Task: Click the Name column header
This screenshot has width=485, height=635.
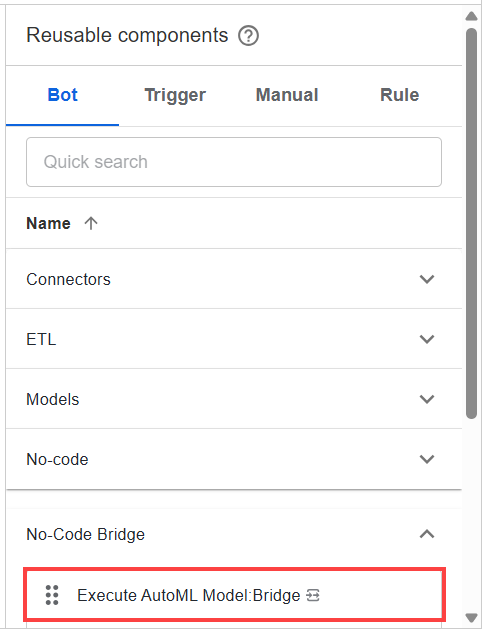Action: 49,223
